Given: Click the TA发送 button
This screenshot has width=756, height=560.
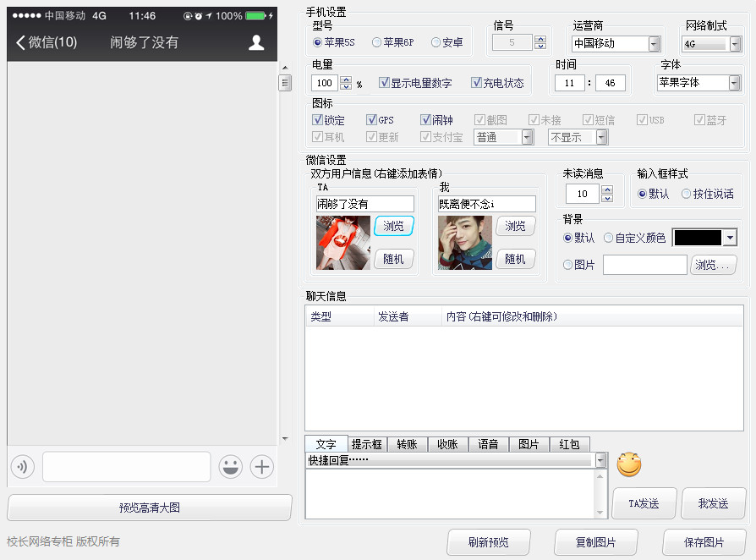Looking at the screenshot, I should (644, 503).
